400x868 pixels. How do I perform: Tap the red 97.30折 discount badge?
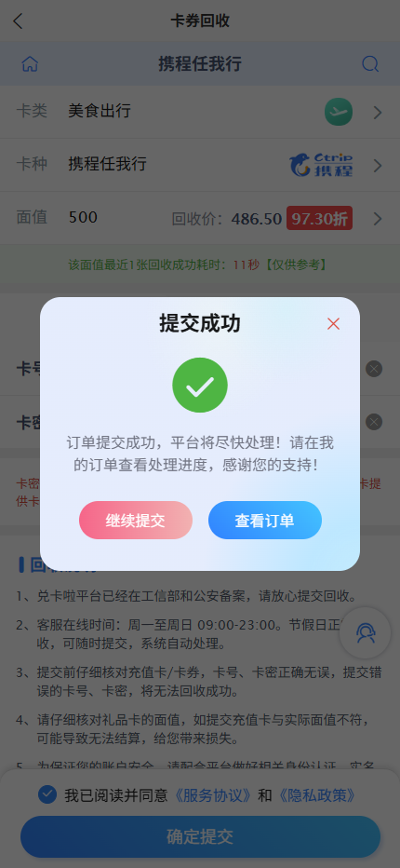point(319,219)
